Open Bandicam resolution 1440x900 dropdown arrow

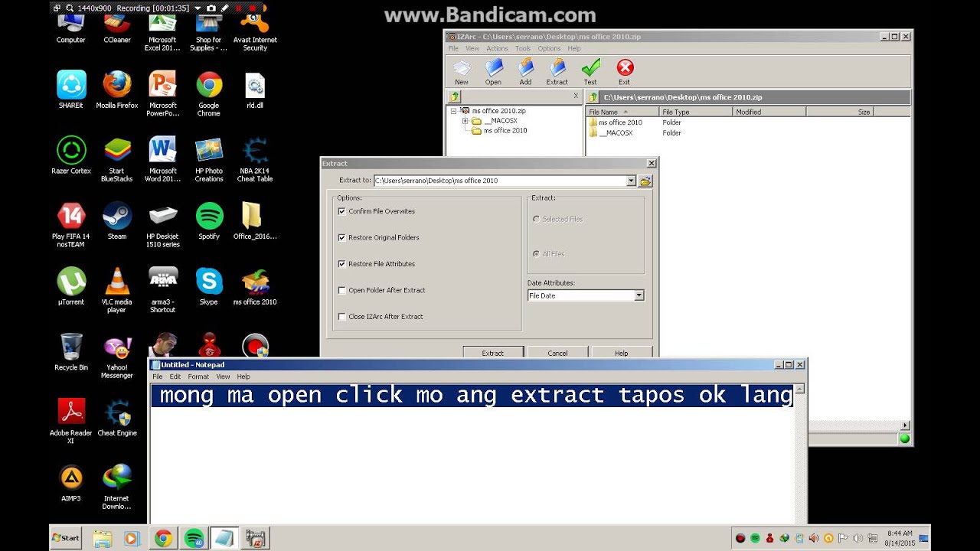[198, 8]
